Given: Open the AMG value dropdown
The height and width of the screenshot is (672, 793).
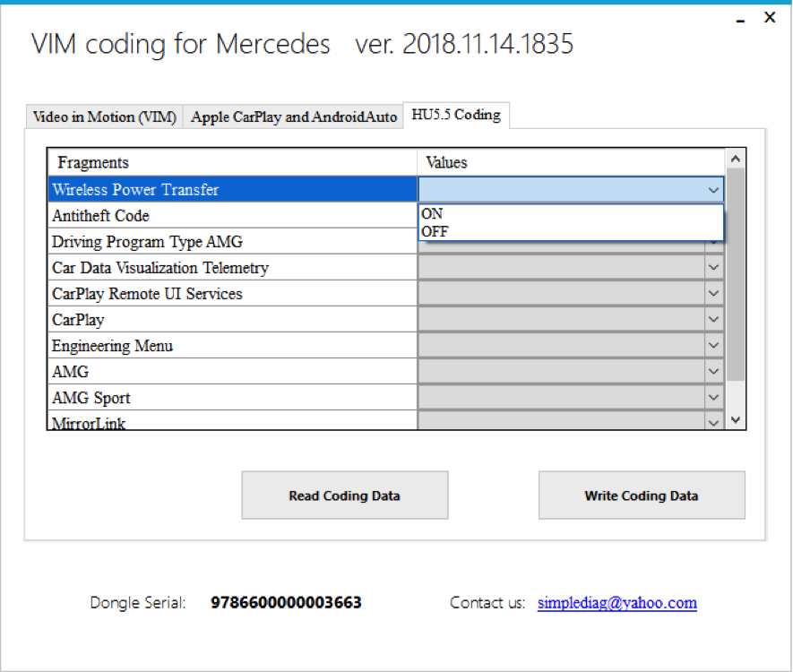Looking at the screenshot, I should tap(713, 372).
